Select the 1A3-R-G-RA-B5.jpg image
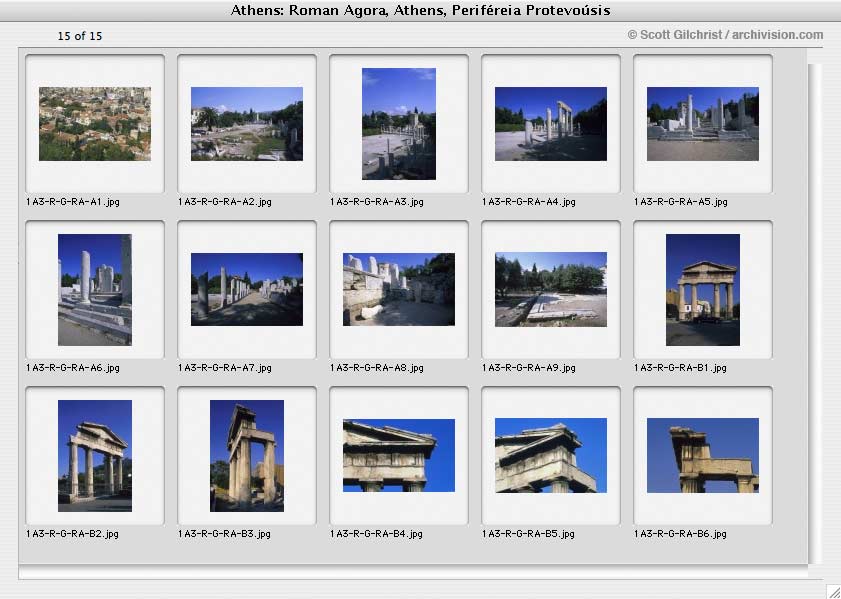 [x=551, y=456]
